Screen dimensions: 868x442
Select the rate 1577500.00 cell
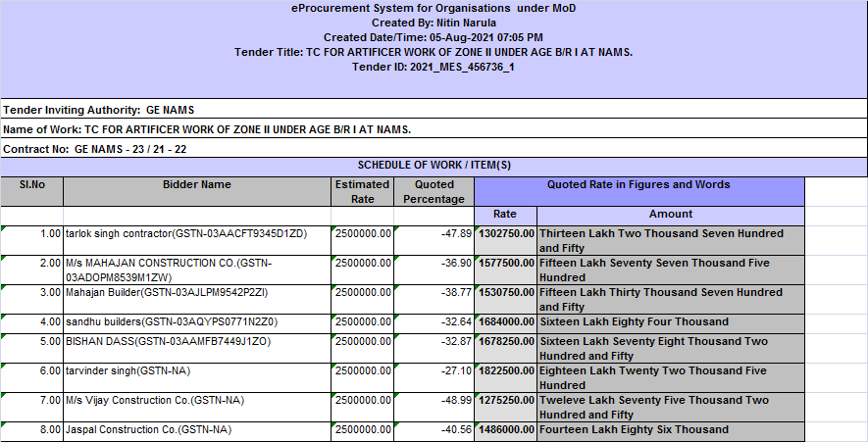coord(505,270)
